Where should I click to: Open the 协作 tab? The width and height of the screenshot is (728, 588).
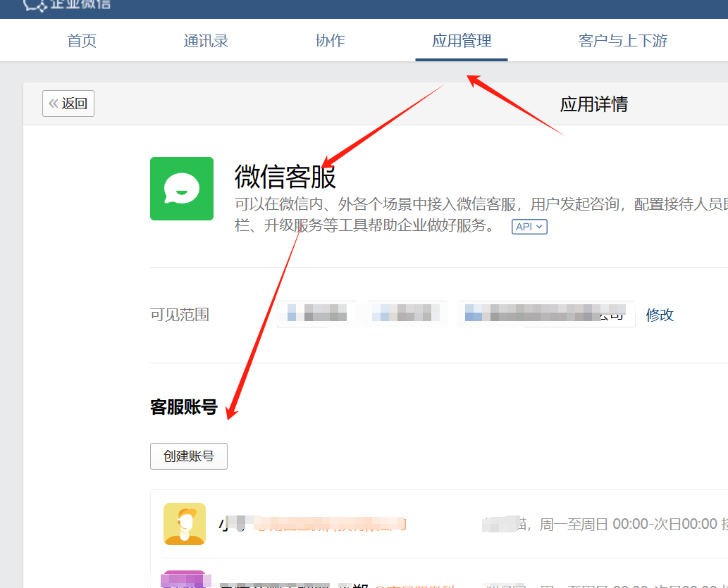pyautogui.click(x=330, y=41)
